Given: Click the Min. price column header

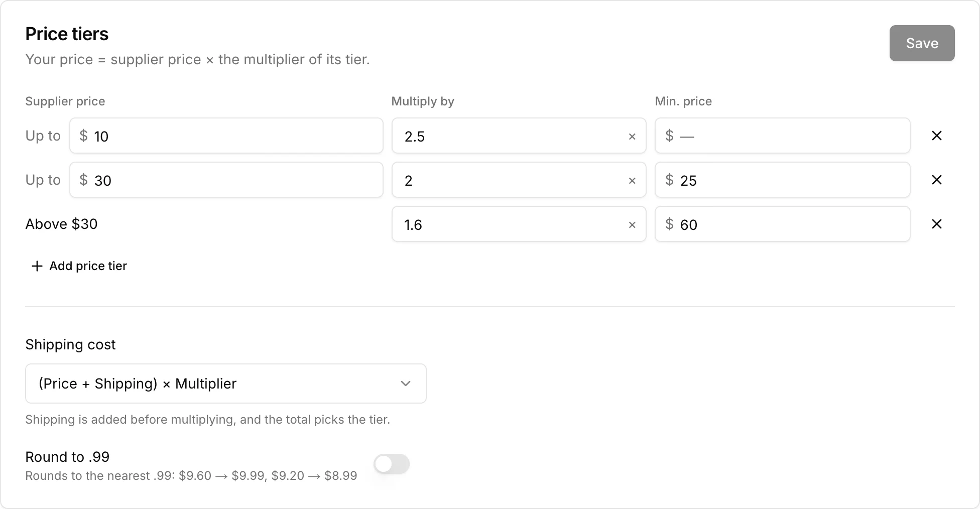Looking at the screenshot, I should click(x=683, y=101).
